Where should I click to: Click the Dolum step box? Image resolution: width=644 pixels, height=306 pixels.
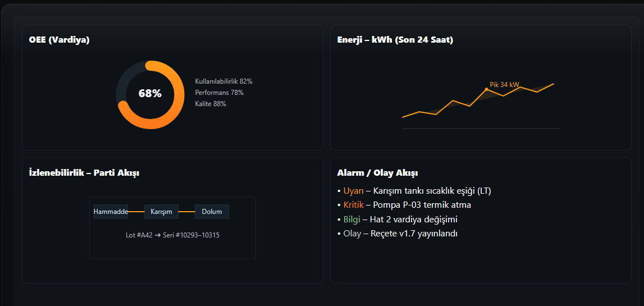click(212, 212)
